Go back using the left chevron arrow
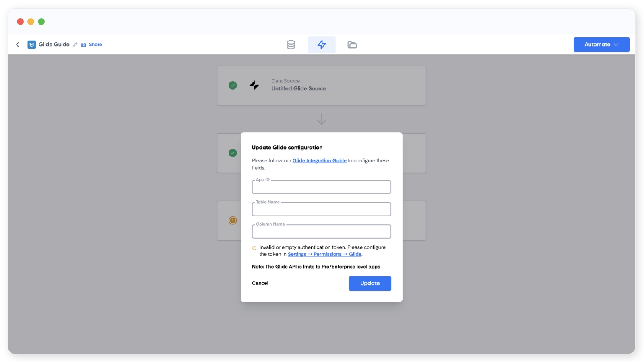Image resolution: width=644 pixels, height=362 pixels. [x=18, y=45]
